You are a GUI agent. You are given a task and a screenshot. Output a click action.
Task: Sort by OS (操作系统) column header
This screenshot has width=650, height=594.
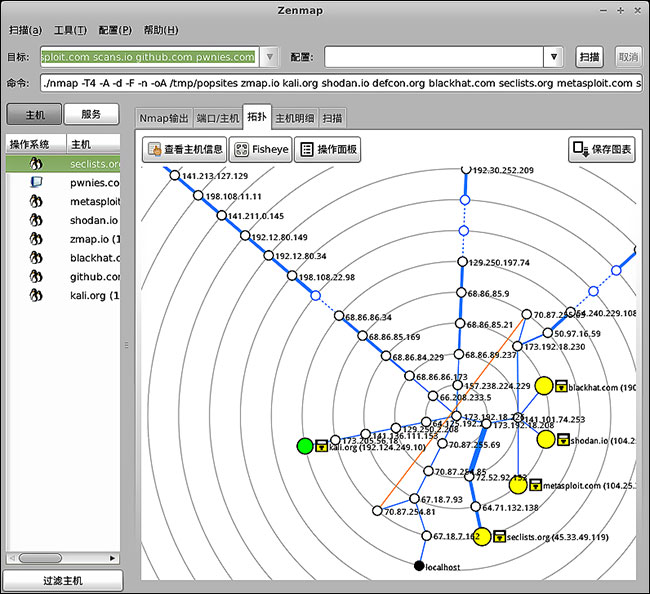pos(36,144)
